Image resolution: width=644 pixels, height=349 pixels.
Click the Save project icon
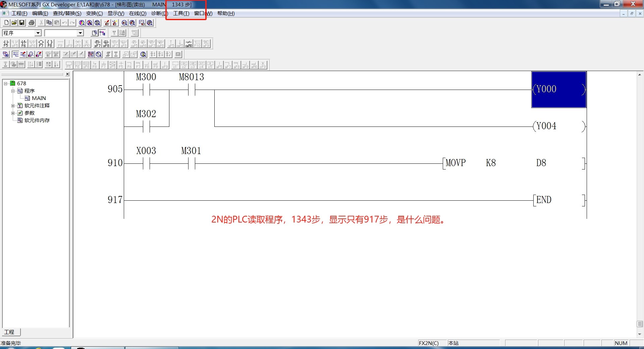tap(22, 22)
